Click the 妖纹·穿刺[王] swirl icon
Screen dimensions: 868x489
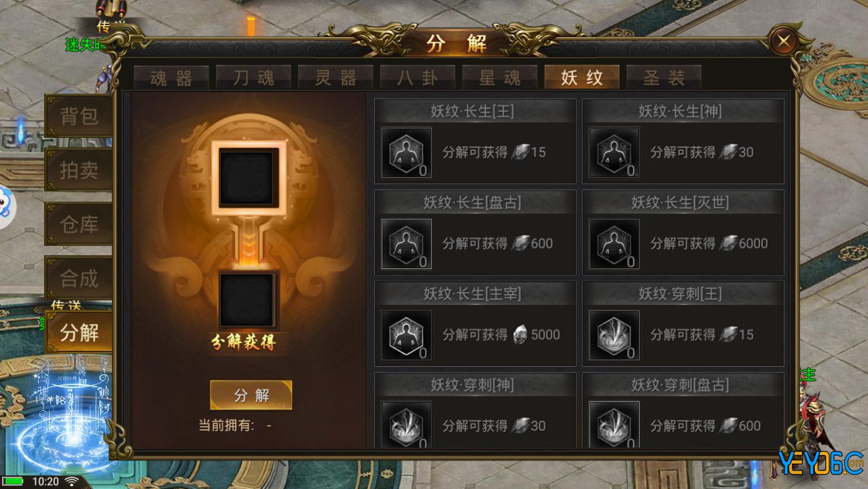tap(614, 335)
